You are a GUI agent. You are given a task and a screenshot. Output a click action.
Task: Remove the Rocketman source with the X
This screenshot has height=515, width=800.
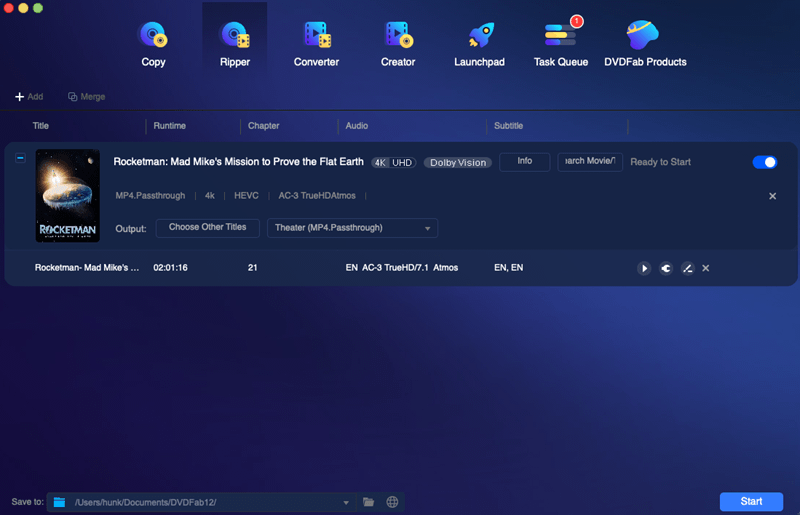[x=772, y=196]
